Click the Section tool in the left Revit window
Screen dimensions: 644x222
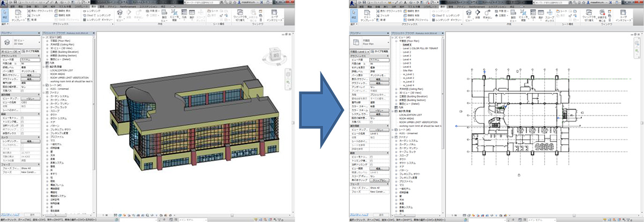128,14
